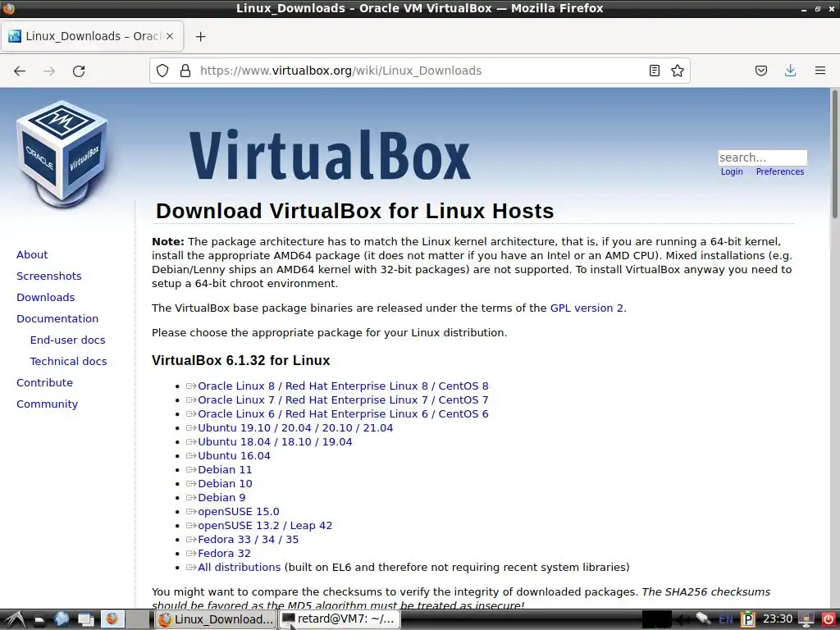Click the forward navigation arrow
The width and height of the screenshot is (840, 630).
pos(49,71)
